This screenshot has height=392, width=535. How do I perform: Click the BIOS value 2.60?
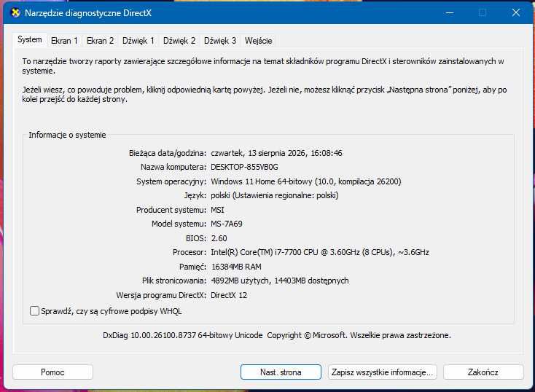point(219,238)
